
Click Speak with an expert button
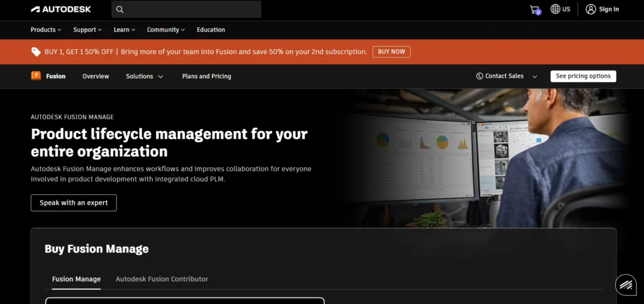74,203
